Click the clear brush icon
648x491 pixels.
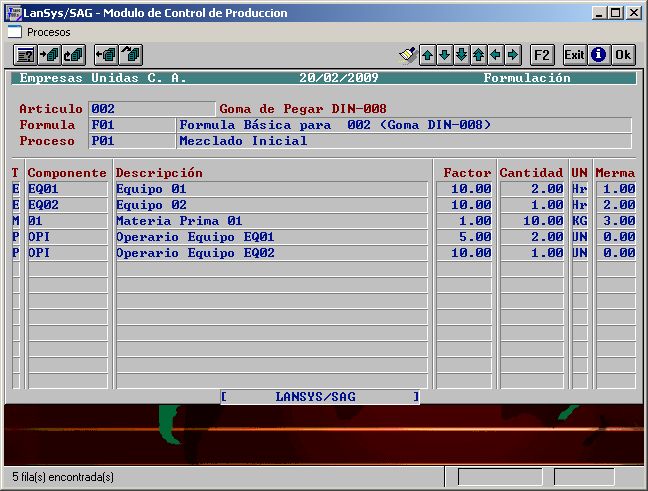click(x=408, y=55)
